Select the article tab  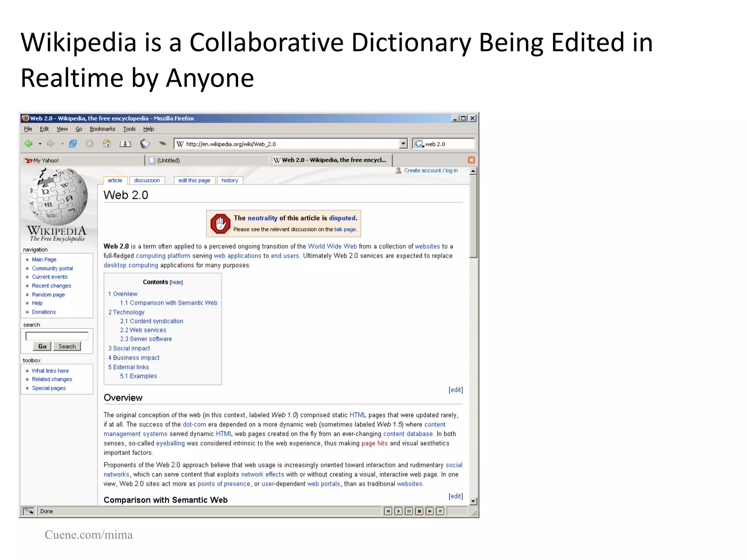click(x=115, y=180)
